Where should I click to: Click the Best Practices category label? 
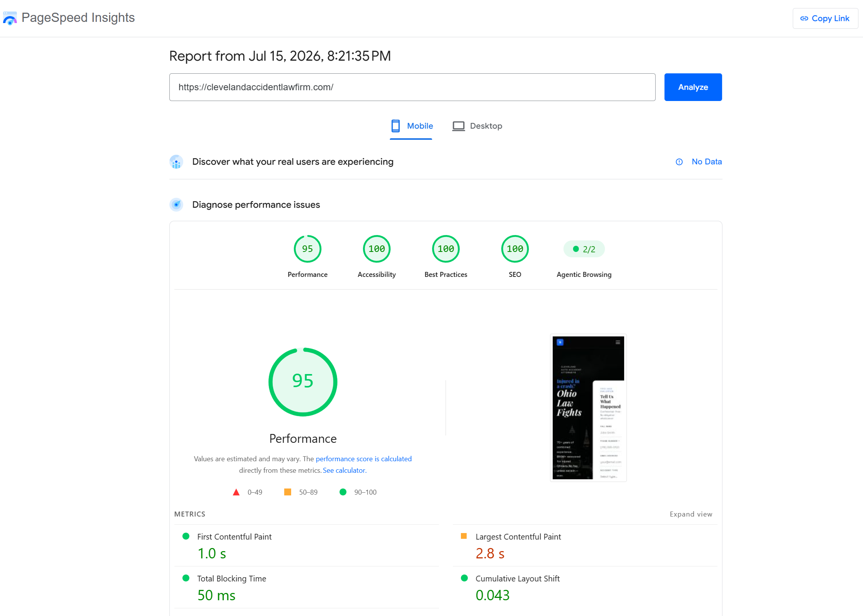coord(446,275)
